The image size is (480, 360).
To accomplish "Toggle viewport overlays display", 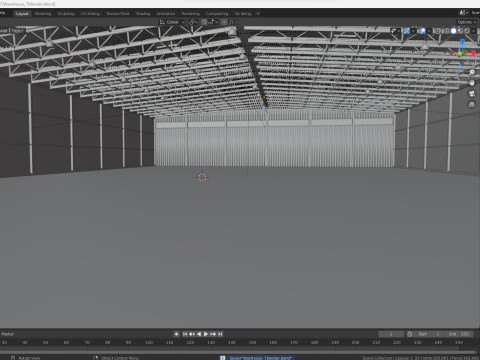I will pos(422,31).
